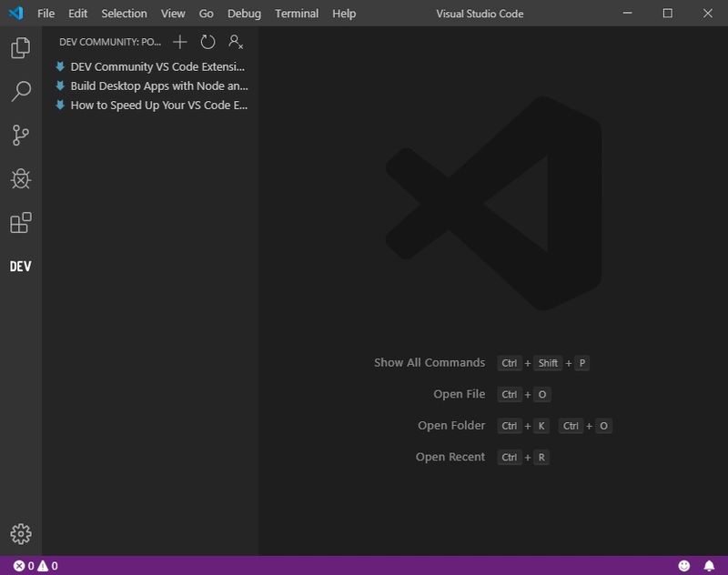Click the 'DEV COMMUNITY: PO...' panel title
Screen dimensions: 728x575
point(110,42)
